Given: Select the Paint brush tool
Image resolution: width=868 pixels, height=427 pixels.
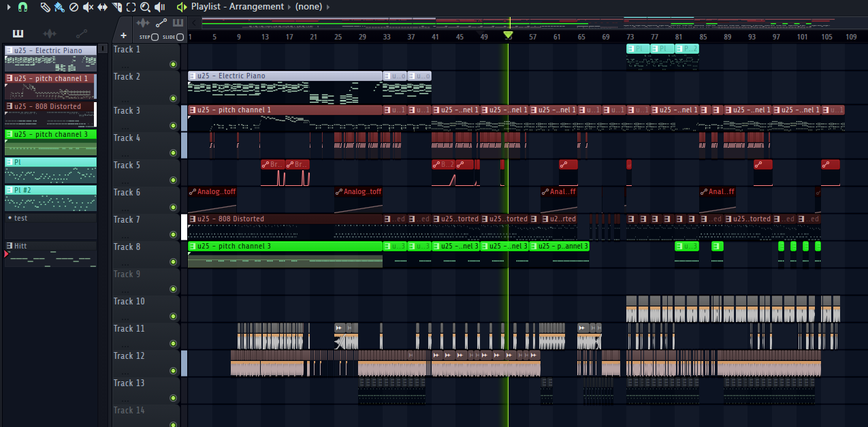Looking at the screenshot, I should [x=59, y=7].
